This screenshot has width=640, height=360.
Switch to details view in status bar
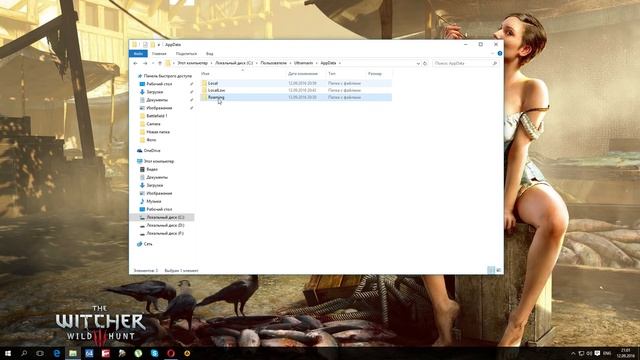[491, 270]
